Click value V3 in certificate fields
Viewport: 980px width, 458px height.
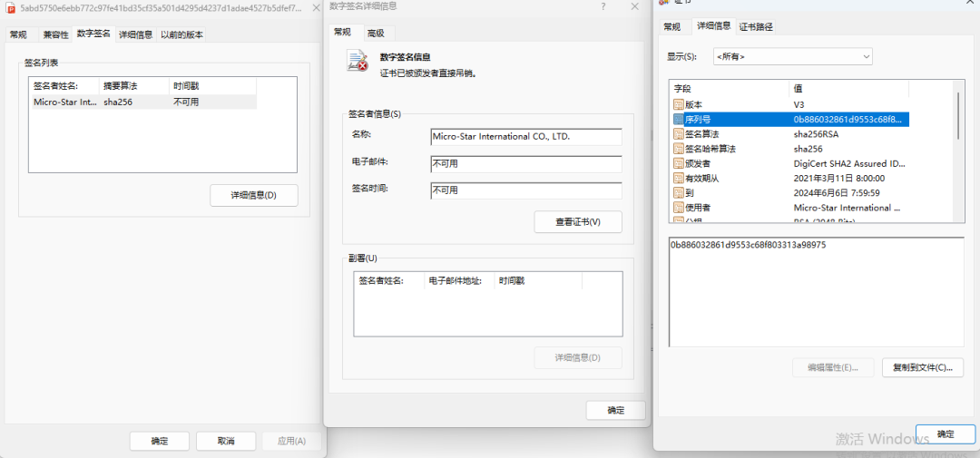(x=799, y=104)
